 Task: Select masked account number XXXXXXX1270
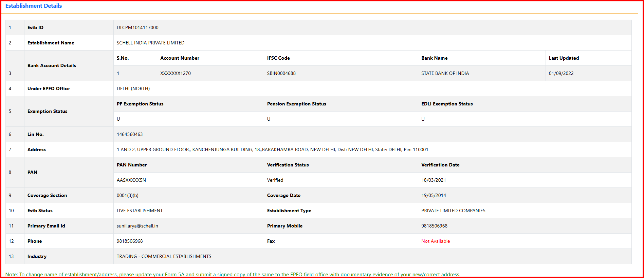coord(175,73)
